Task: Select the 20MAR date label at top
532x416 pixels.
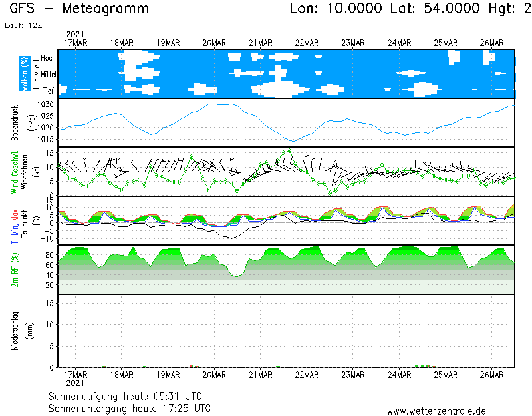Action: 214,43
